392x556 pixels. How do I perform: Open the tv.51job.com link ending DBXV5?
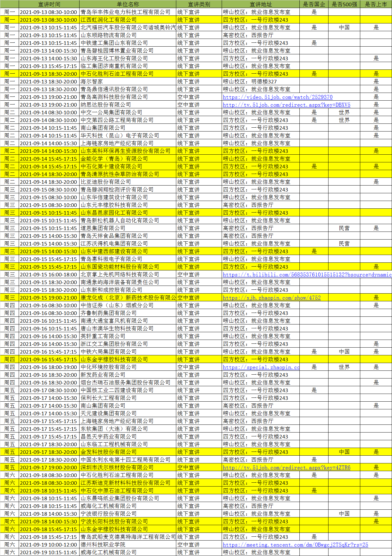point(286,105)
